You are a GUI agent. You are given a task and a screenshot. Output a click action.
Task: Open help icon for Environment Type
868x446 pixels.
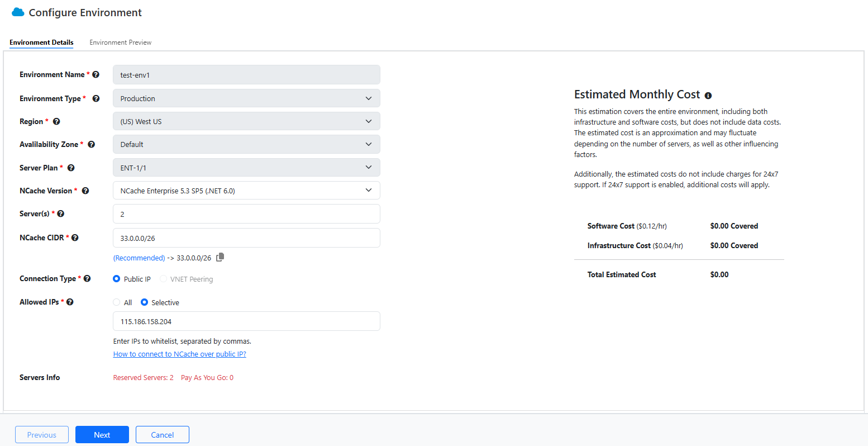pyautogui.click(x=96, y=98)
